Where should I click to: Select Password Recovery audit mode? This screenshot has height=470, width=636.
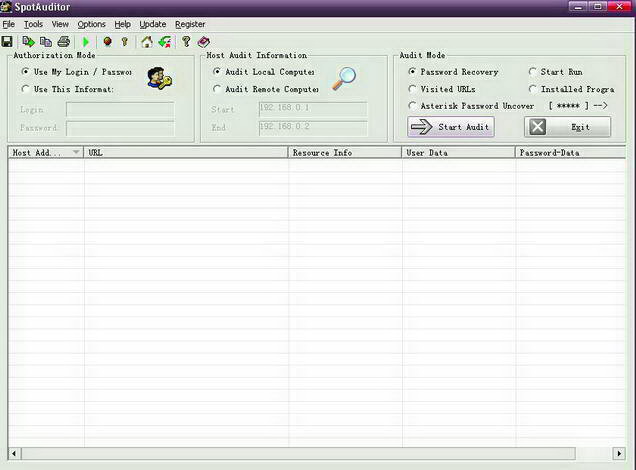pos(453,72)
